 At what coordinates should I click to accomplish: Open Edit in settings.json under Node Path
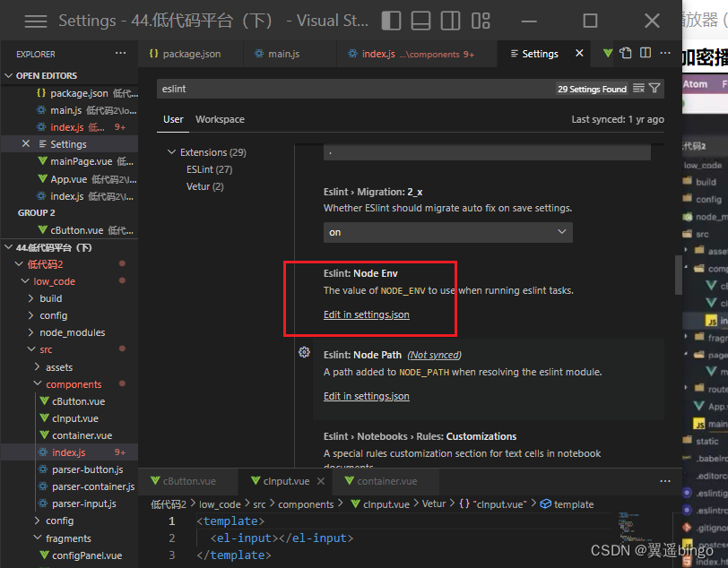tap(367, 396)
